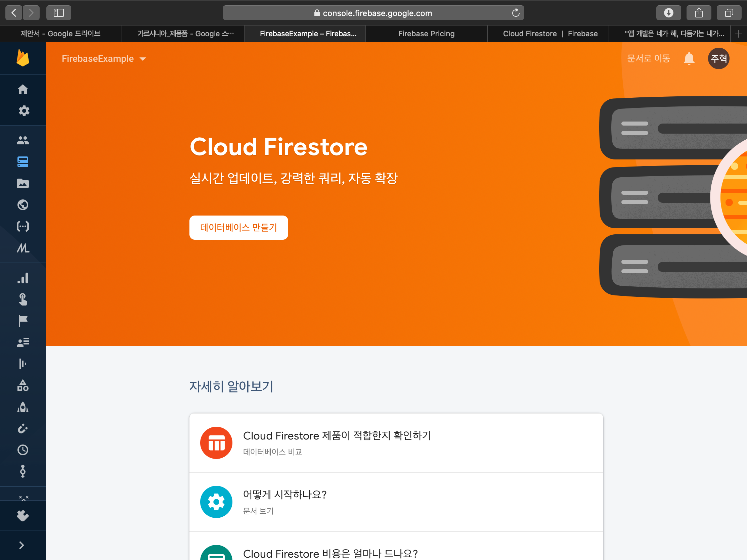This screenshot has height=560, width=747.
Task: Open the Analytics bar chart icon
Action: pyautogui.click(x=23, y=278)
